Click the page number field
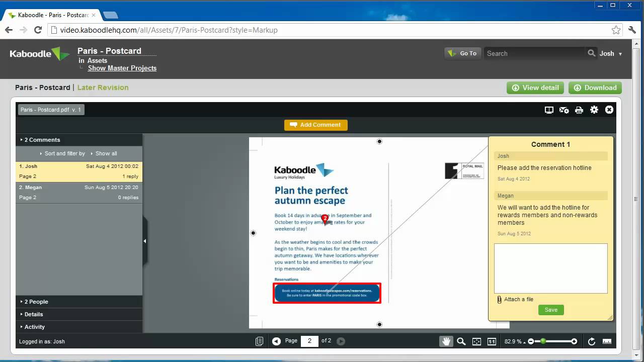Screen dimensions: 644x362 309,341
